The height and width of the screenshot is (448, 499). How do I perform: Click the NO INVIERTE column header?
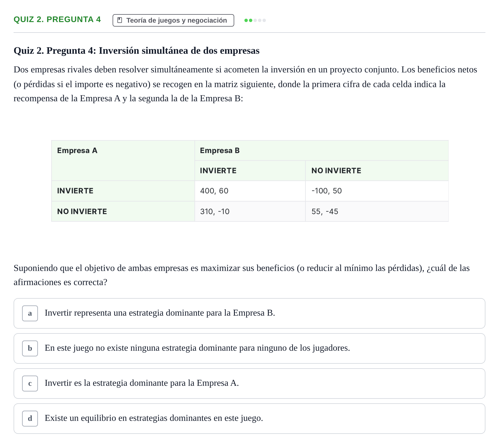(377, 171)
